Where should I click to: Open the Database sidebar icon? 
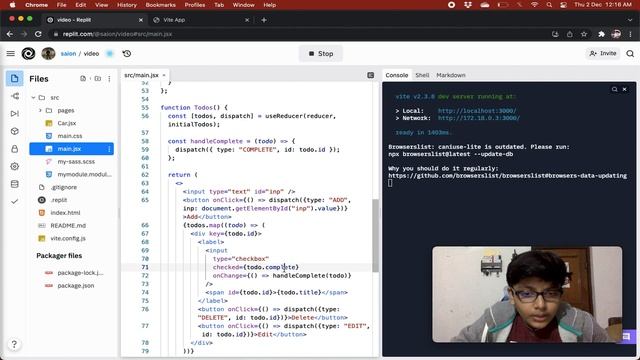15,184
